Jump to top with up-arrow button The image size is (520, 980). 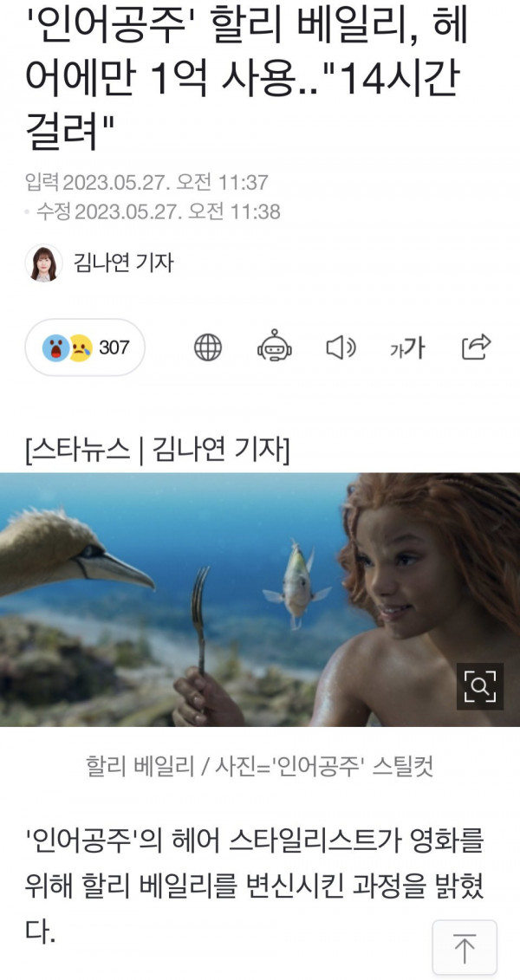[465, 947]
